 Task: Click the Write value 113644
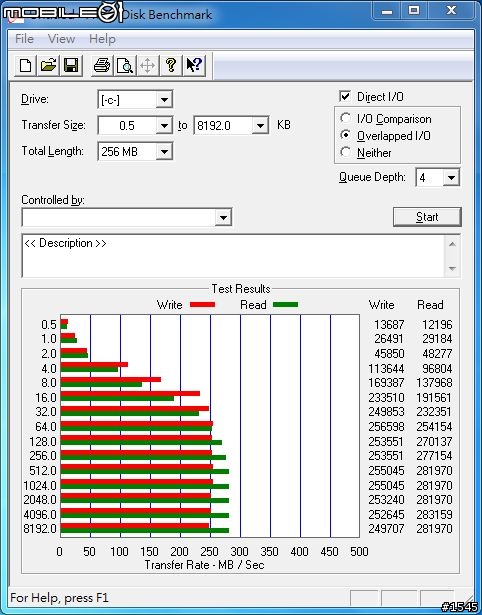pyautogui.click(x=386, y=369)
